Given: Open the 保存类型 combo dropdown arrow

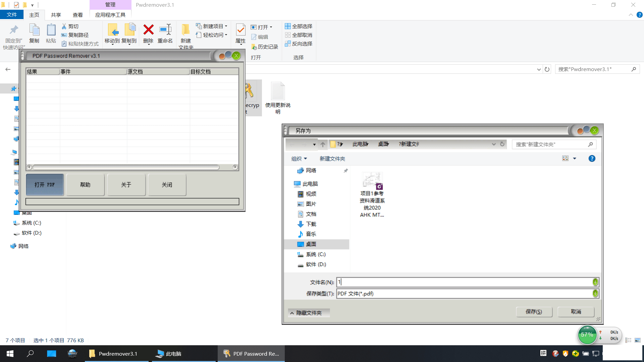Looking at the screenshot, I should (595, 294).
